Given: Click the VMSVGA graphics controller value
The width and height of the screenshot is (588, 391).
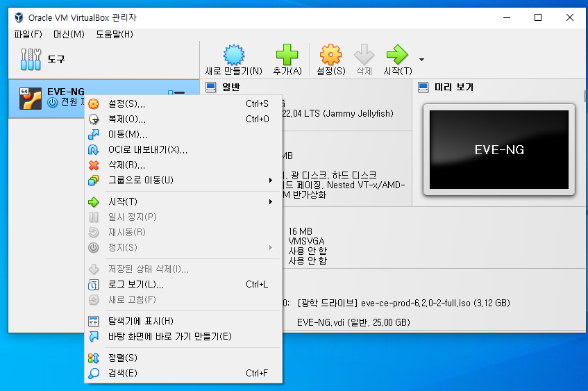Looking at the screenshot, I should (x=306, y=241).
